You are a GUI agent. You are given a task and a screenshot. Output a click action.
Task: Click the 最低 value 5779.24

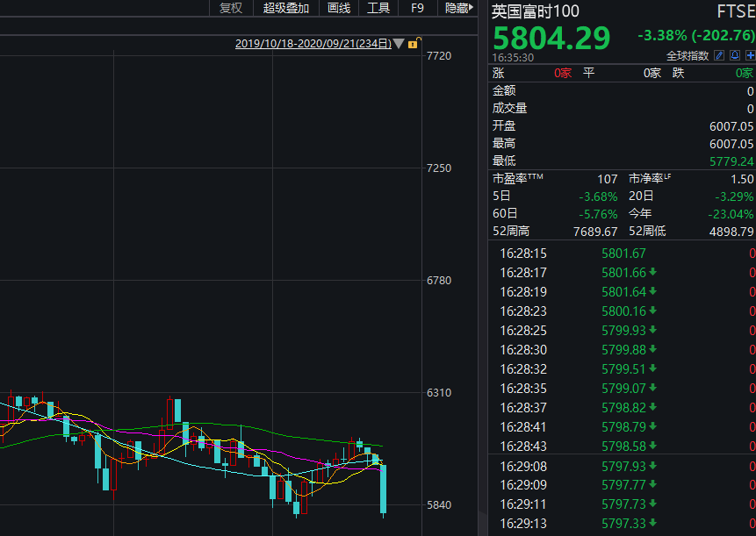(x=731, y=161)
